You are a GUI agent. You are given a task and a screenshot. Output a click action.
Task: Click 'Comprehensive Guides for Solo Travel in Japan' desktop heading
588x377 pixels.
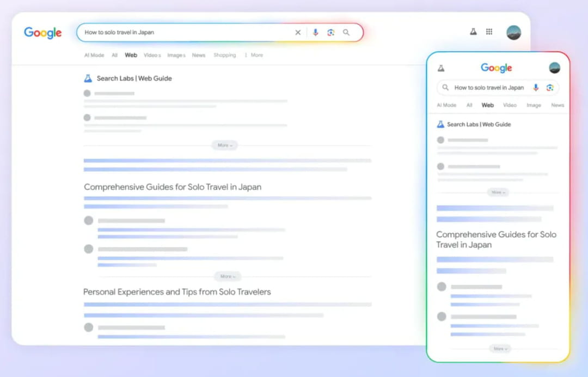[173, 187]
